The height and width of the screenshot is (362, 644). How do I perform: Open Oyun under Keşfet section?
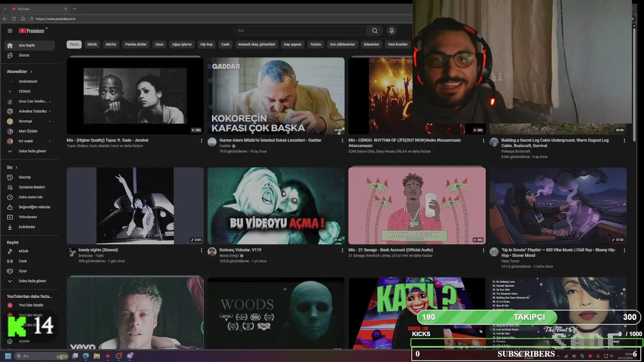tap(29, 271)
